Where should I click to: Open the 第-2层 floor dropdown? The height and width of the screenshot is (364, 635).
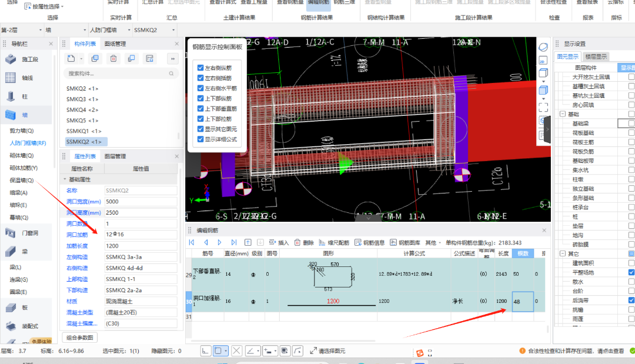click(41, 30)
